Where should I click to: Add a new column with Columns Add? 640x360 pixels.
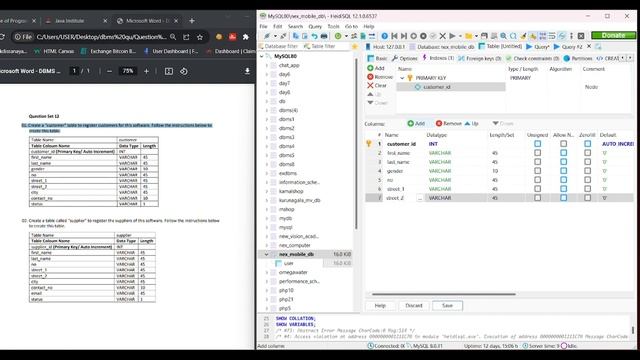pos(416,123)
